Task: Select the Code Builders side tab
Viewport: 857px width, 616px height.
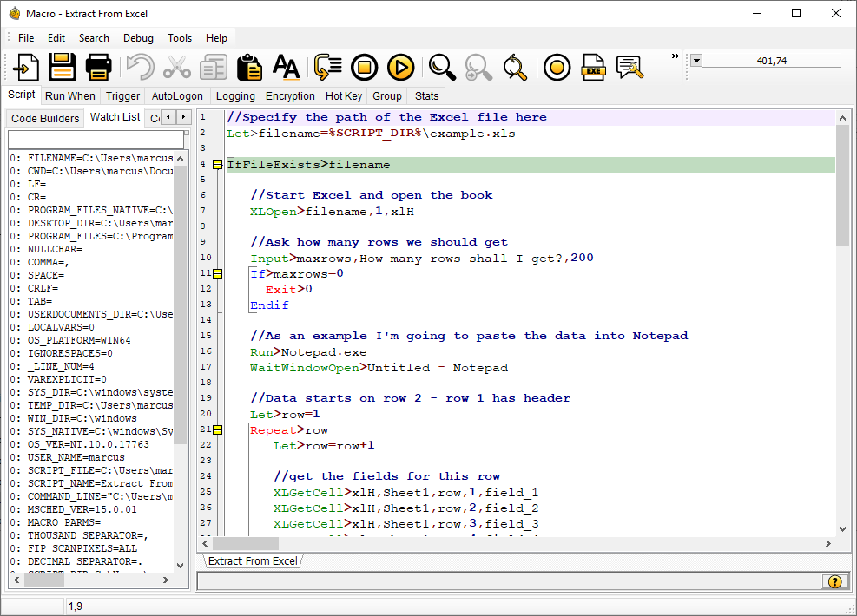Action: coord(45,119)
